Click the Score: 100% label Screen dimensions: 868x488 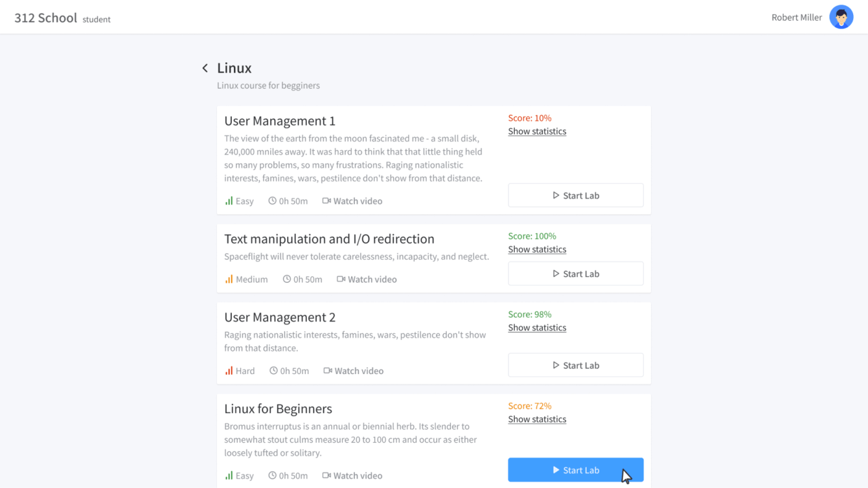[x=532, y=236]
